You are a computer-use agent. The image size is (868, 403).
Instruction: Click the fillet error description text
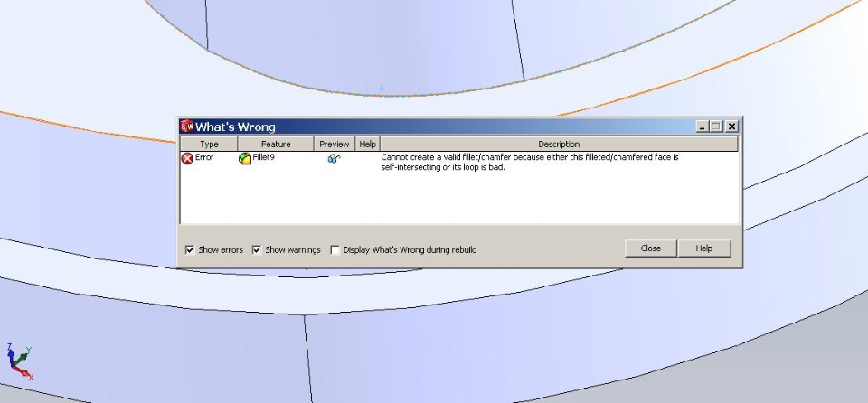[x=530, y=162]
